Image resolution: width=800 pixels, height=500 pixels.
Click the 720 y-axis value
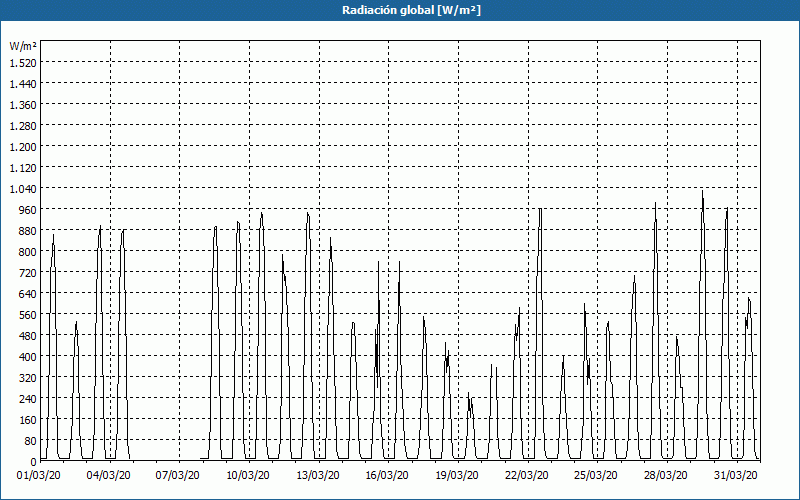click(29, 272)
